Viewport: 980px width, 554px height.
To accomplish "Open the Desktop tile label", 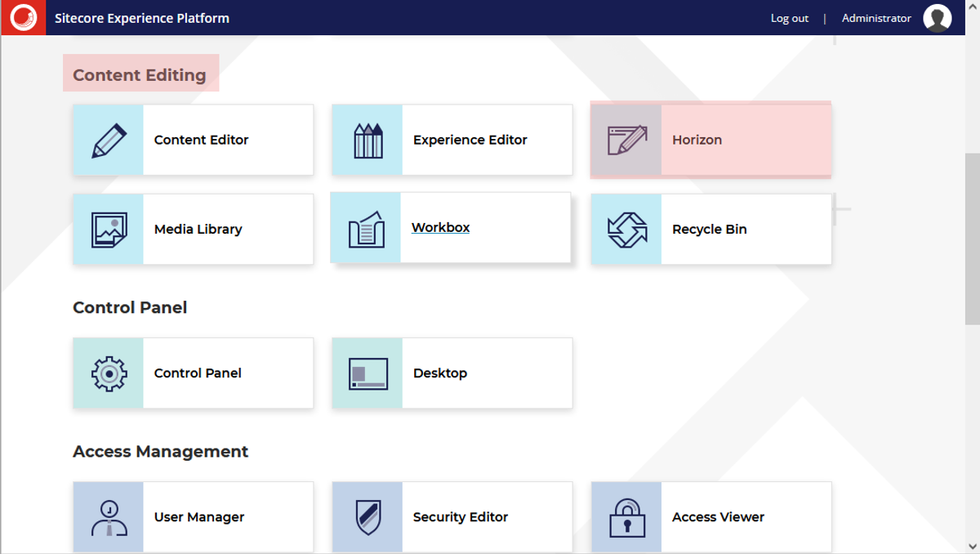I will tap(440, 373).
